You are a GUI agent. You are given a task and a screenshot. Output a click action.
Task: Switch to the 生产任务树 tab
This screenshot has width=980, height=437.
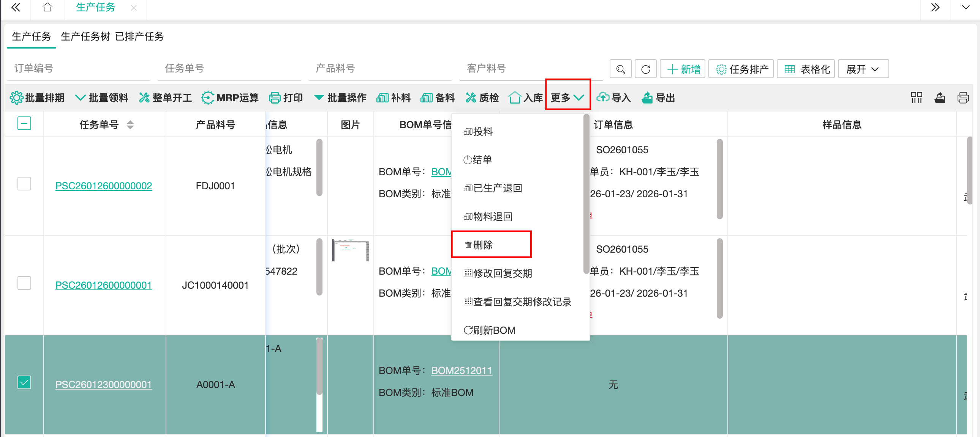click(85, 36)
